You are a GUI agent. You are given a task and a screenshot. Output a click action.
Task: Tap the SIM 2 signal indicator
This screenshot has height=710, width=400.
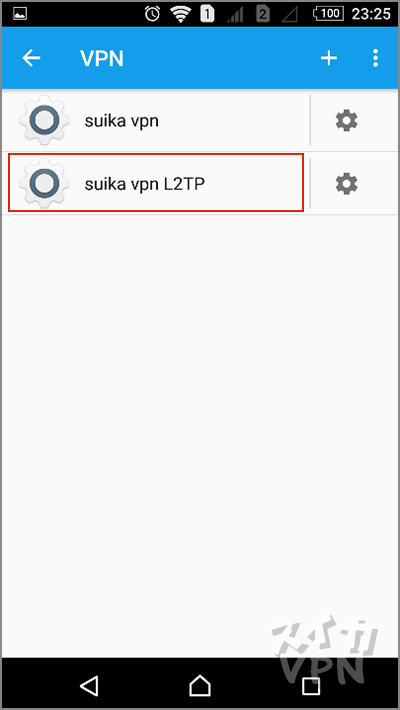(277, 14)
